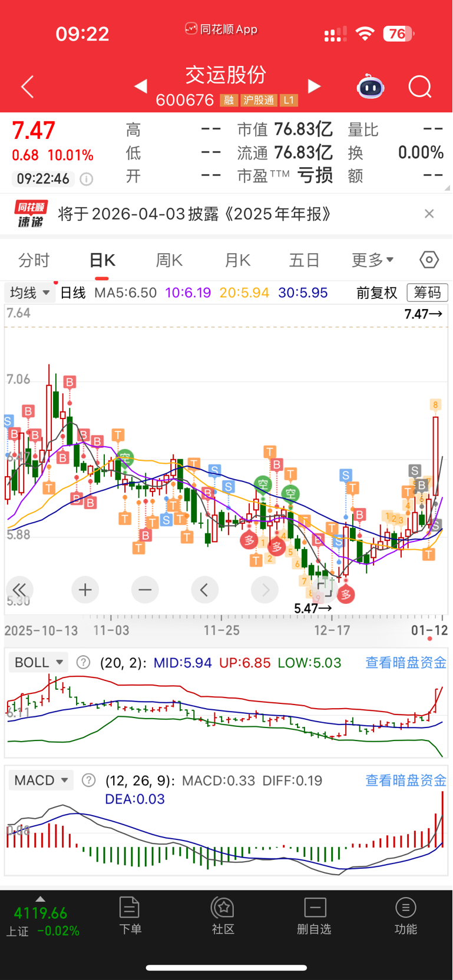Screen dimensions: 453x980
Task: Move chart left with the chevron button
Action: pos(204,590)
